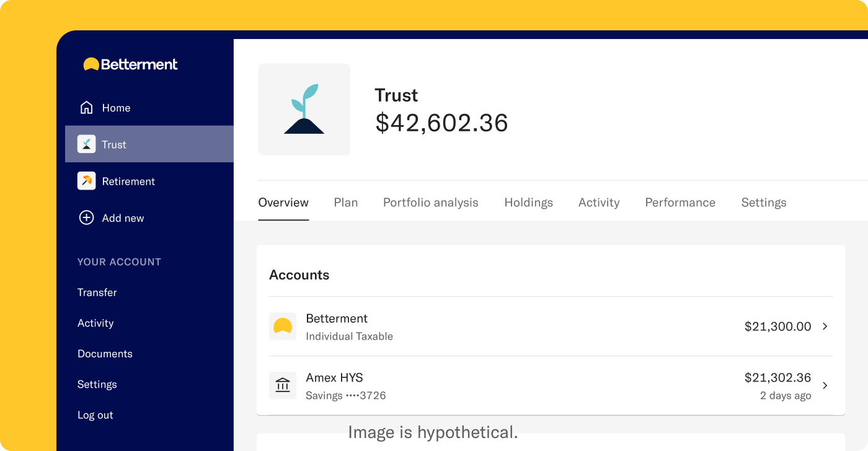Click the $42,602.36 Trust balance heading
Screen dimensions: 868x451
point(441,123)
